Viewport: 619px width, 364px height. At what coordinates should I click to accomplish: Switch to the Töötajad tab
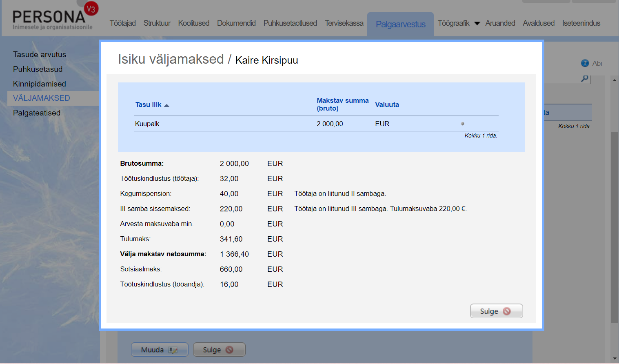coord(122,23)
